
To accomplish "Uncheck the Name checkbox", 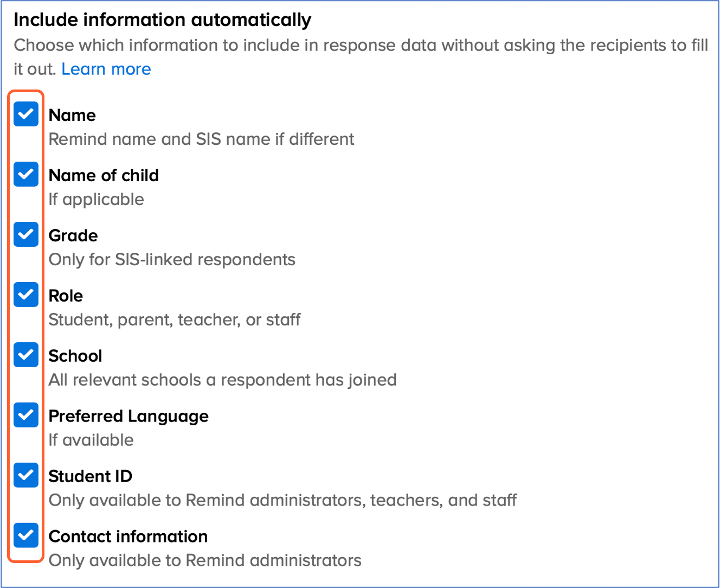I will tap(26, 114).
